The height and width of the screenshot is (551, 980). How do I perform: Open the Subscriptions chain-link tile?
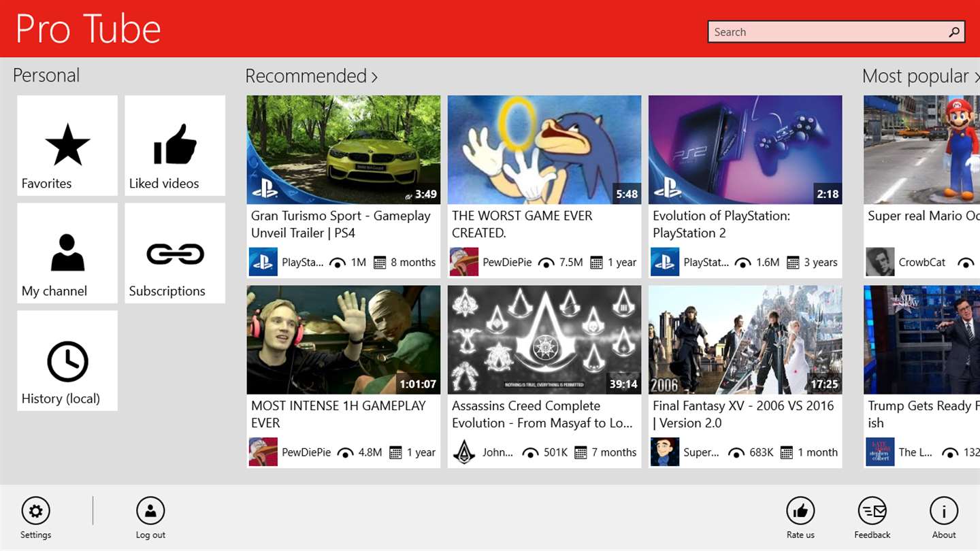click(175, 253)
